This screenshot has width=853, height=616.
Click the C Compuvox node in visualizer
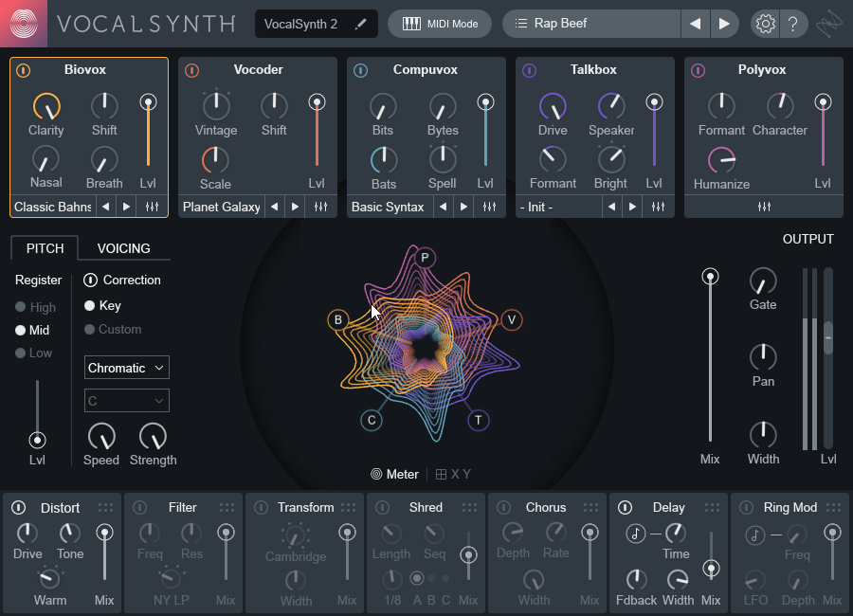point(372,420)
